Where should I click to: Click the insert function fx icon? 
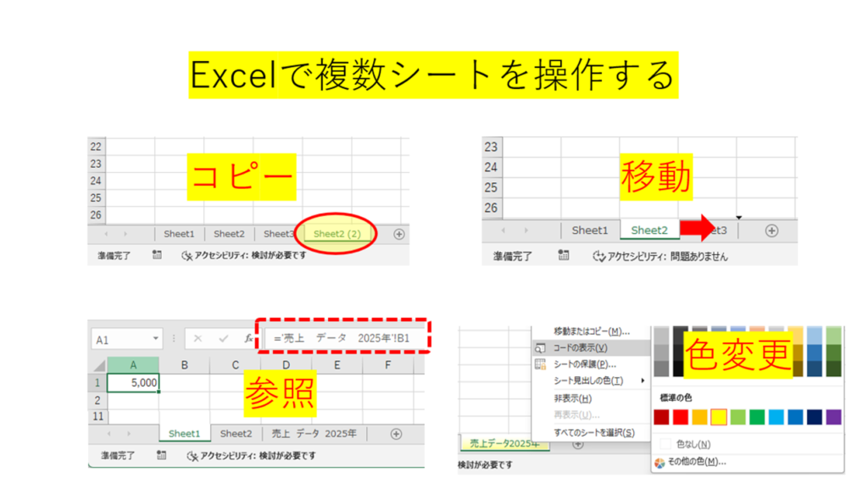click(248, 339)
